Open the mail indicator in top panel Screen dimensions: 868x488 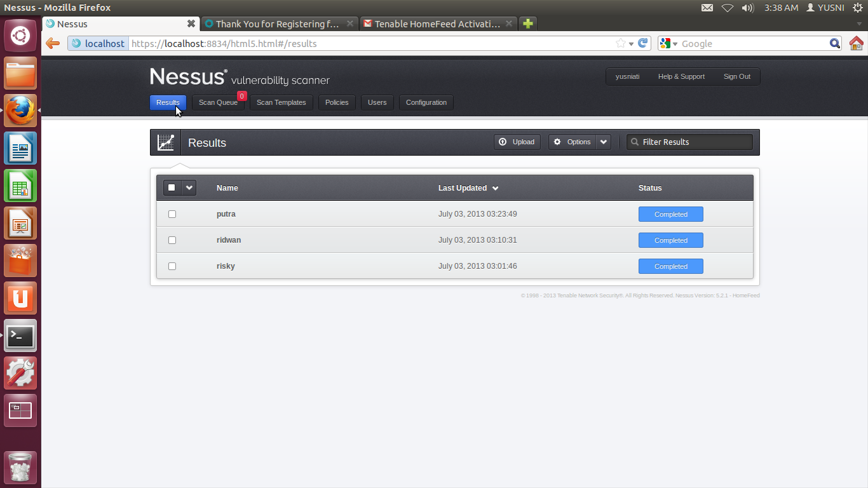click(707, 8)
